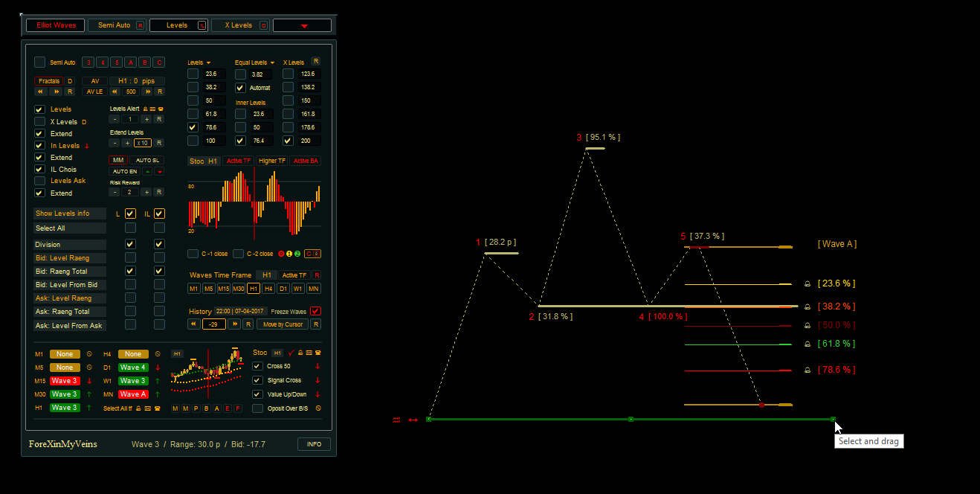
Task: Click the right end handle of green line
Action: 833,420
